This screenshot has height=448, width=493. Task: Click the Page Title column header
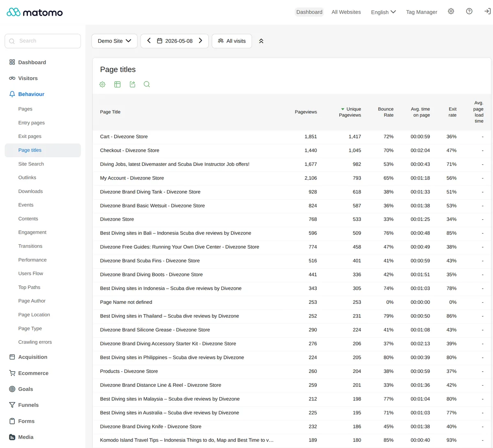[110, 112]
